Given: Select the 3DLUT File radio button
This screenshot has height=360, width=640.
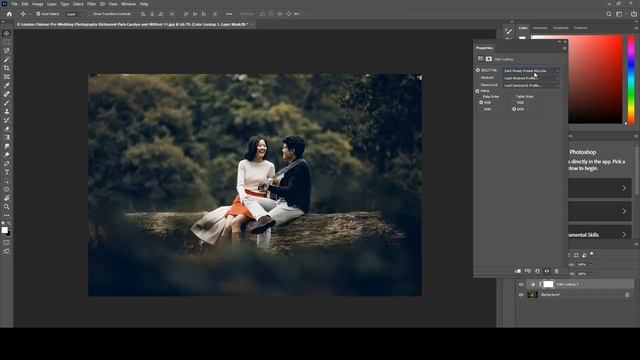Looking at the screenshot, I should click(x=478, y=70).
